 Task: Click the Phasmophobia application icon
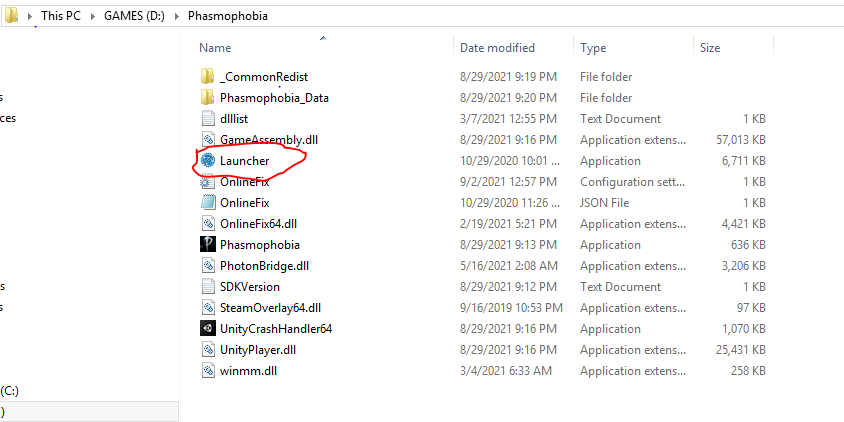[208, 245]
